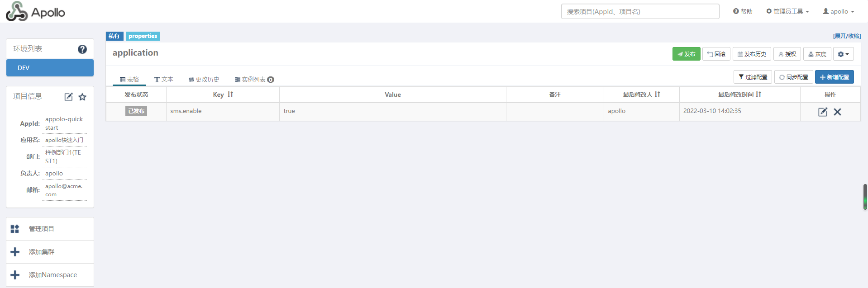Open 管理项目 from the sidebar
The image size is (868, 288).
41,229
